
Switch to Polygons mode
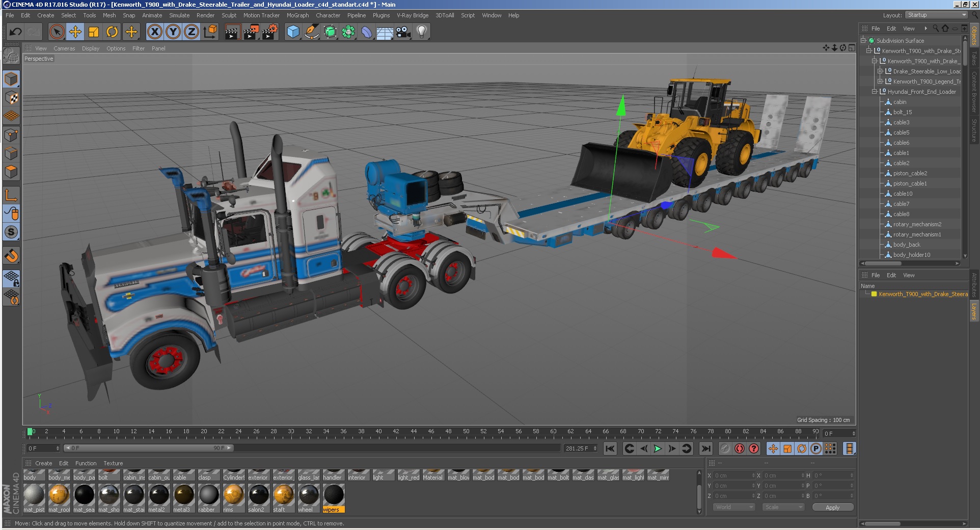11,172
